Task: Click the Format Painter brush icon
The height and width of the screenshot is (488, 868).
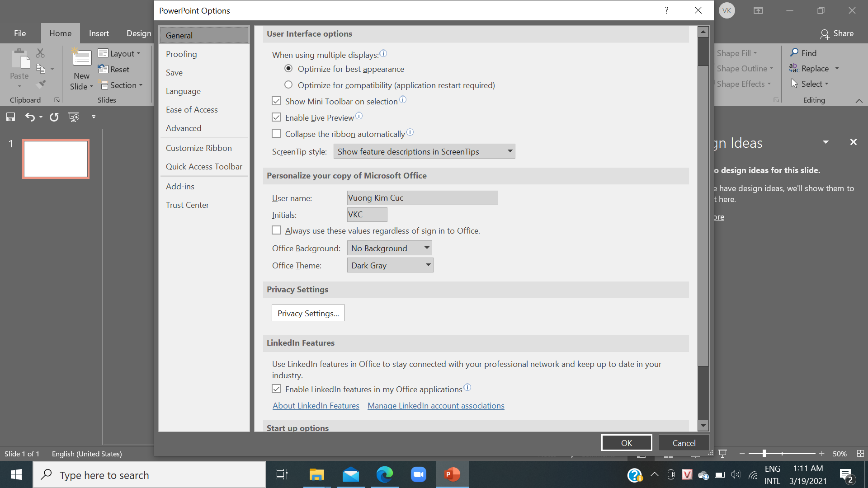Action: tap(41, 84)
